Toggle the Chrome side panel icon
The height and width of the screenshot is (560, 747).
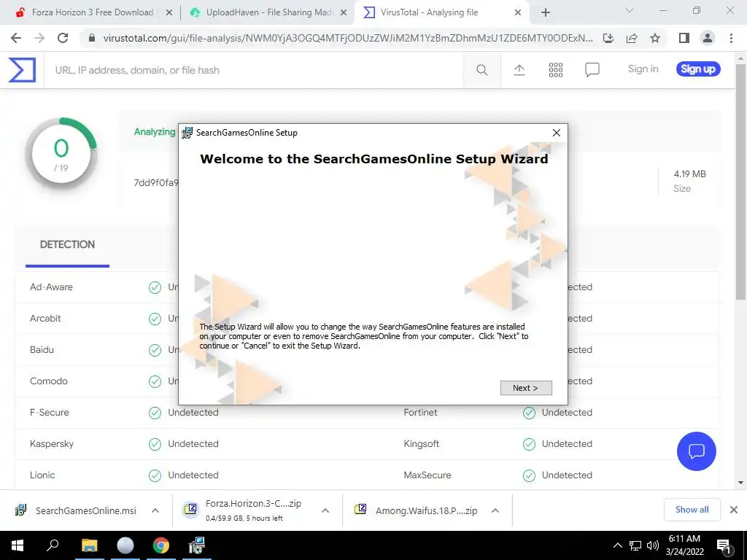684,38
